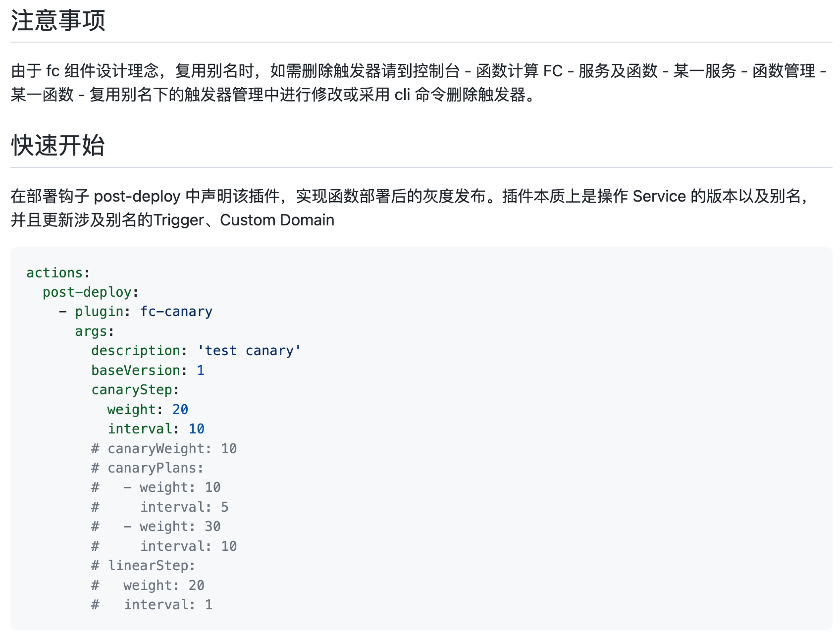
Task: Click the 快速开始 heading
Action: click(58, 146)
